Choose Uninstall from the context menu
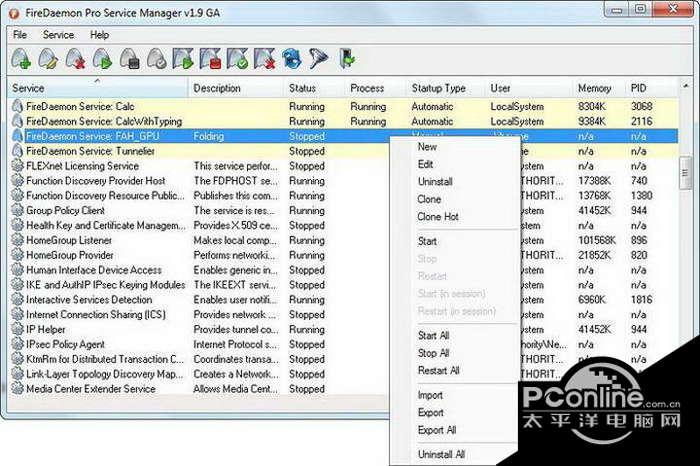700x466 pixels. (x=435, y=182)
